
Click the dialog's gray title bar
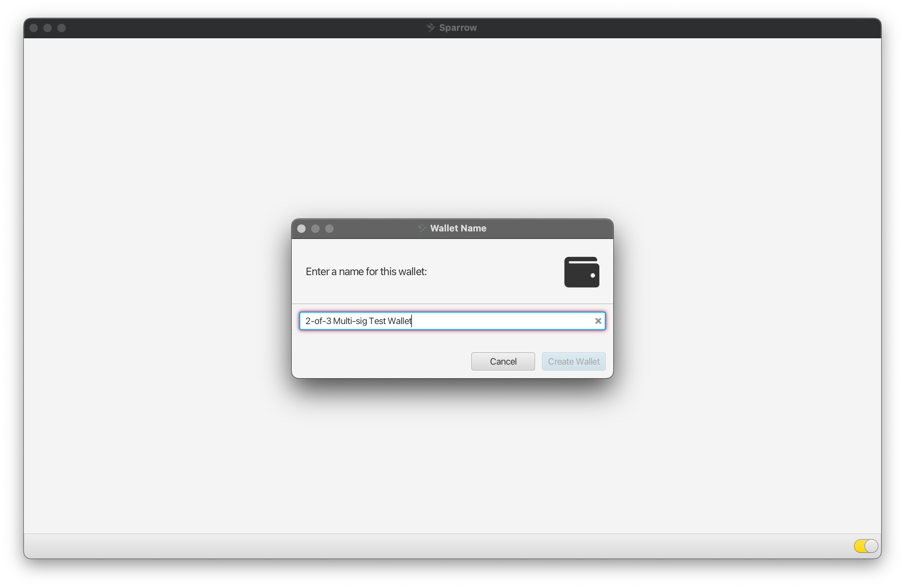click(x=551, y=228)
